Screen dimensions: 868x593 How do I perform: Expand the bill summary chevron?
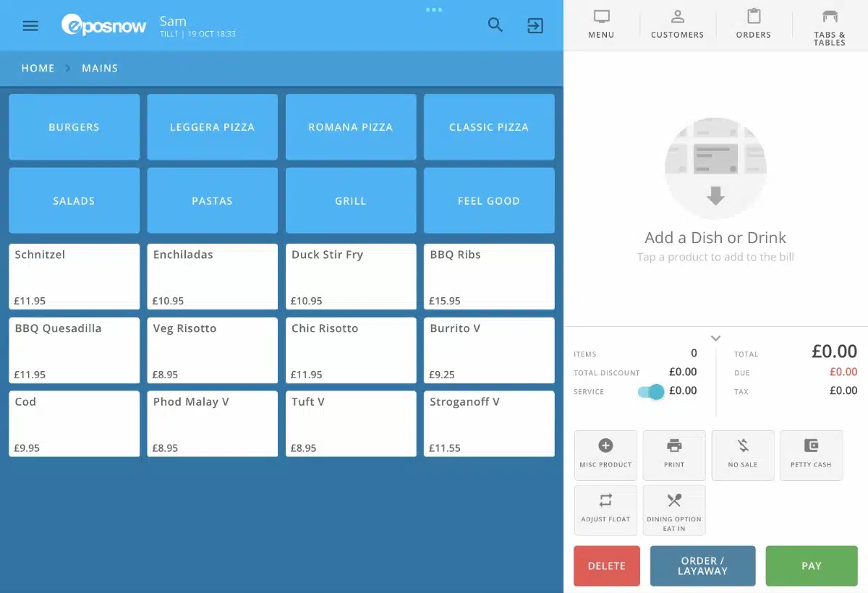(715, 338)
